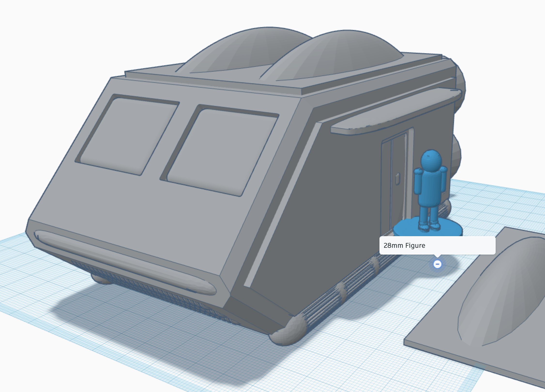Click the minus note marker icon
This screenshot has width=545, height=392.
[437, 264]
